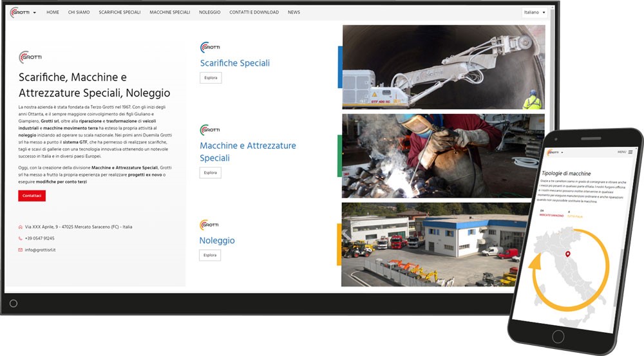The width and height of the screenshot is (644, 356).
Task: Expand the dropdown arrow beside navbar logo
Action: pyautogui.click(x=34, y=13)
